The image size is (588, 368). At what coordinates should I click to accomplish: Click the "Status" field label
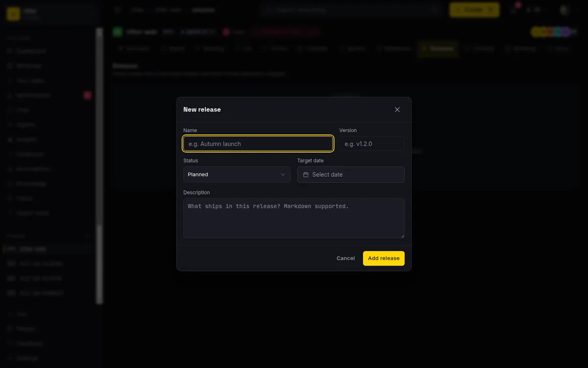point(191,160)
